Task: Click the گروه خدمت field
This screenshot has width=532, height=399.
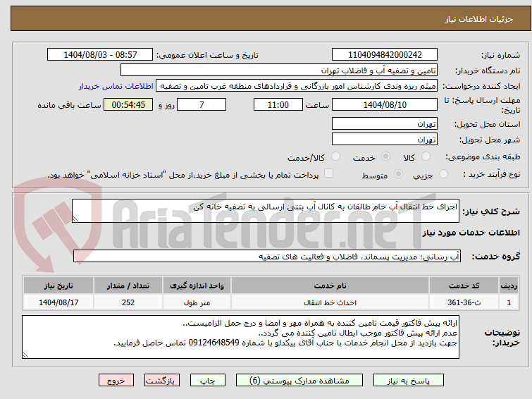Action: pyautogui.click(x=267, y=257)
